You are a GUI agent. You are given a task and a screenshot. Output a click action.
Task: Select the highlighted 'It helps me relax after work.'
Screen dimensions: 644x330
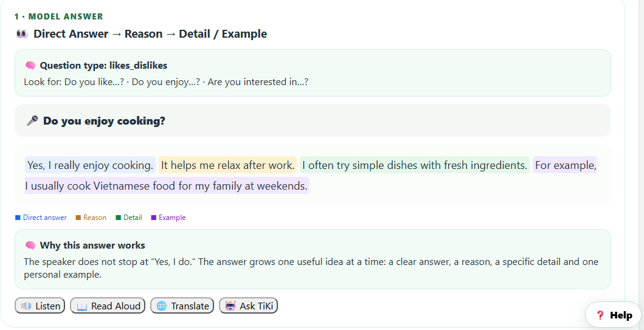click(227, 165)
